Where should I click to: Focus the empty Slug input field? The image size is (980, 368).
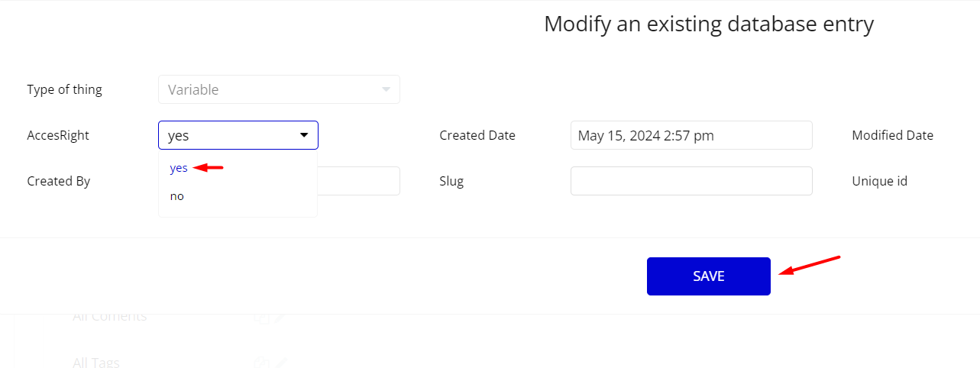(691, 181)
